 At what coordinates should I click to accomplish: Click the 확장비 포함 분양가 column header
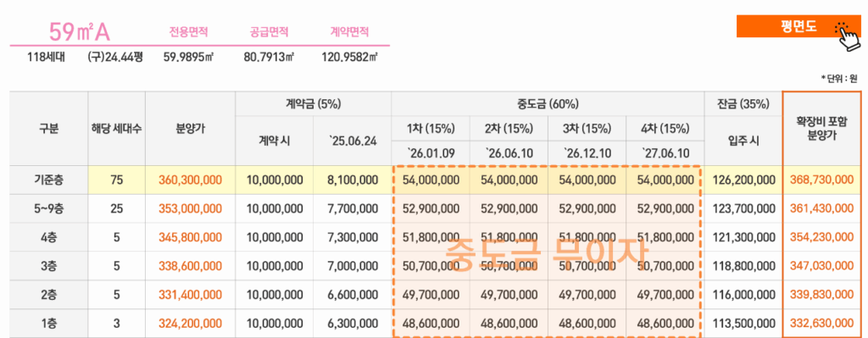point(822,129)
